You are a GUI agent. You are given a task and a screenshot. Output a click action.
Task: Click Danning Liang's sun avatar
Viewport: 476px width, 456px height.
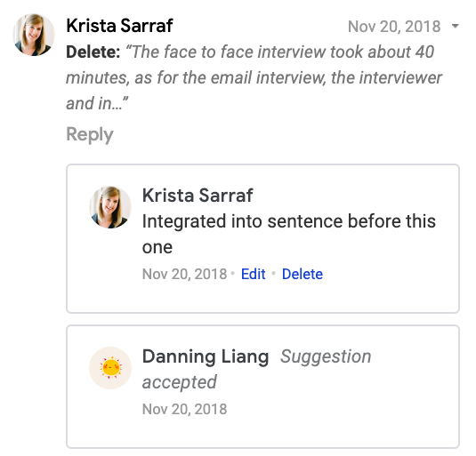click(x=110, y=368)
